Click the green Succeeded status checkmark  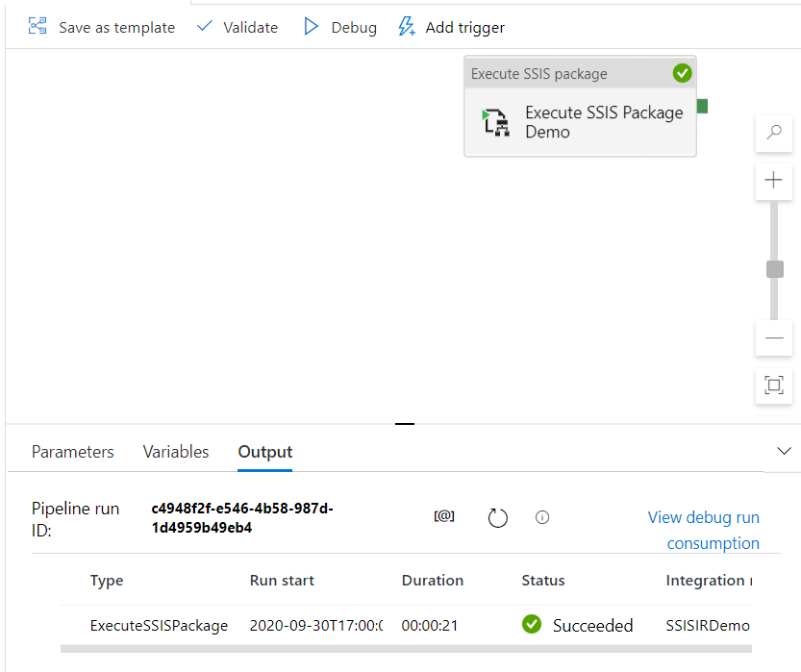point(532,624)
